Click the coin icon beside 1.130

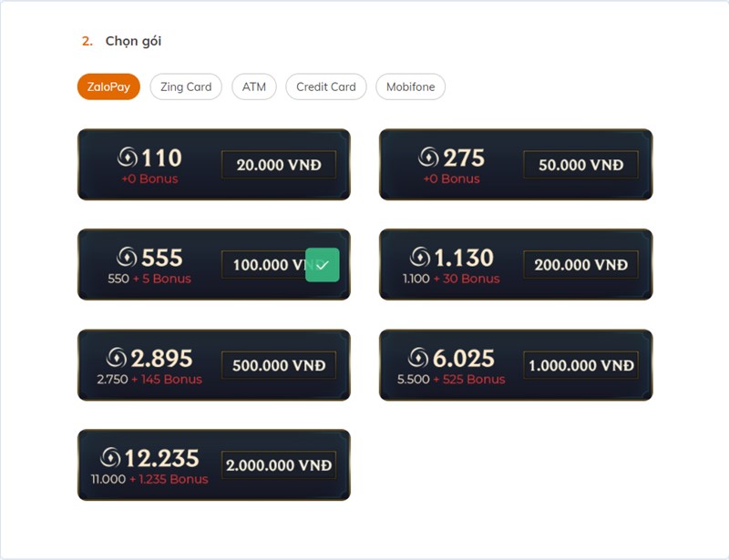(x=420, y=257)
